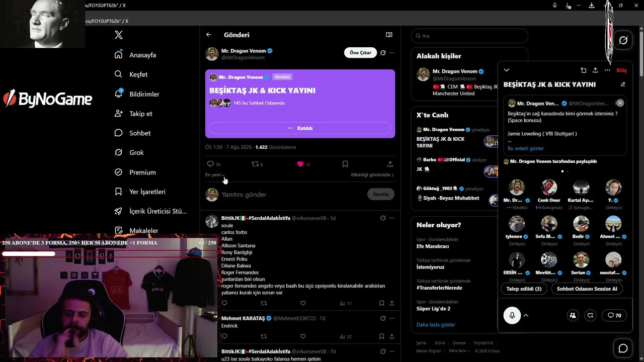Open Cenk Onur speaker avatar
This screenshot has height=362, width=644.
pyautogui.click(x=549, y=188)
